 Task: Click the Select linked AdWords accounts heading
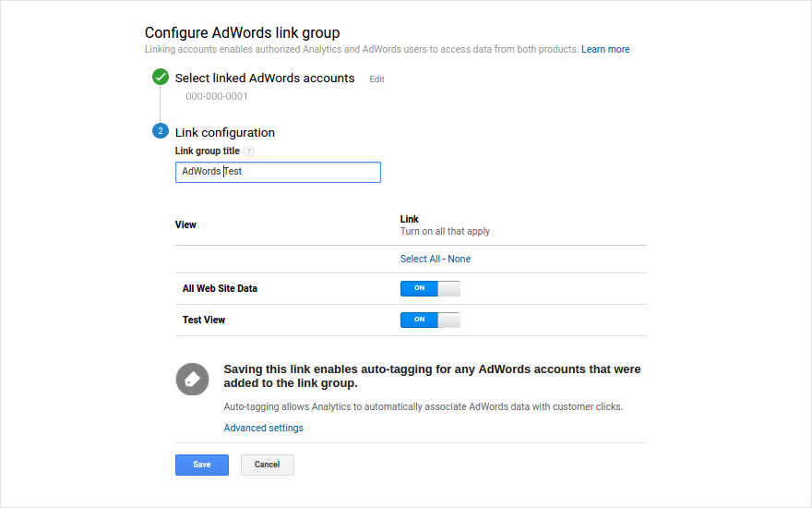point(265,79)
